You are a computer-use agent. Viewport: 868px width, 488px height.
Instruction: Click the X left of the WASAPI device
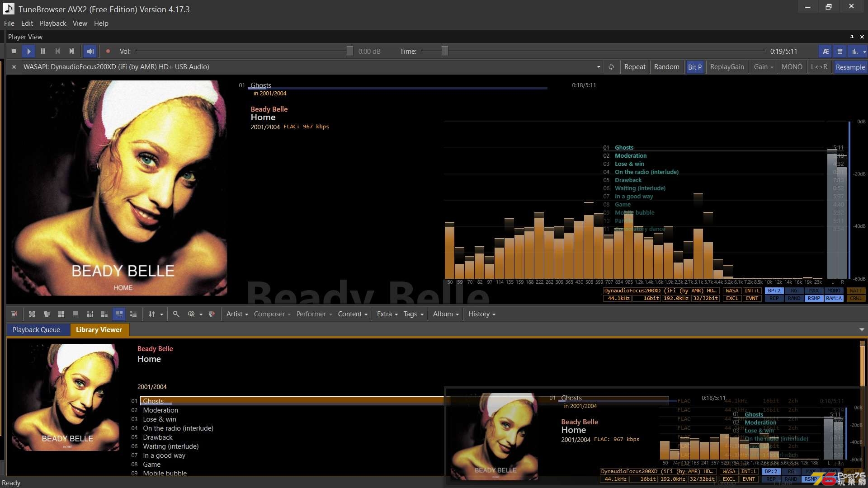pos(14,67)
